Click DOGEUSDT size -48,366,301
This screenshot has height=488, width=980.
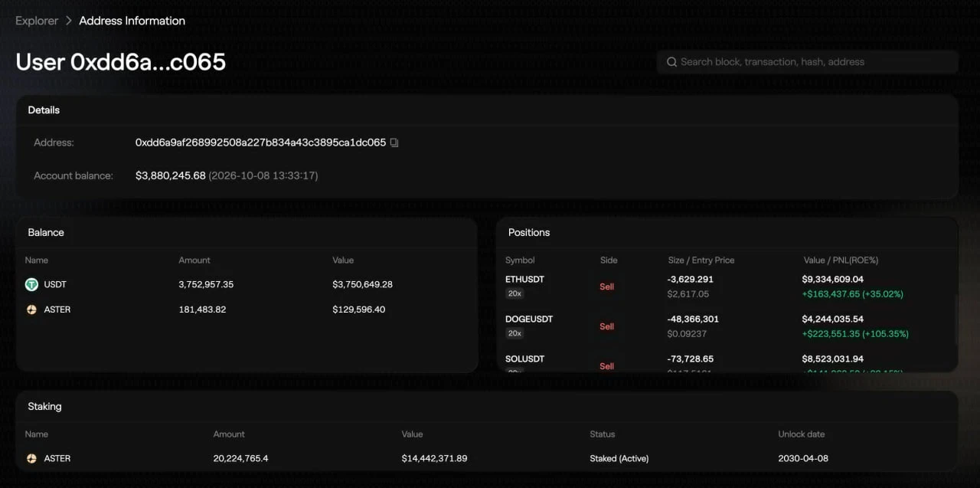pyautogui.click(x=693, y=319)
